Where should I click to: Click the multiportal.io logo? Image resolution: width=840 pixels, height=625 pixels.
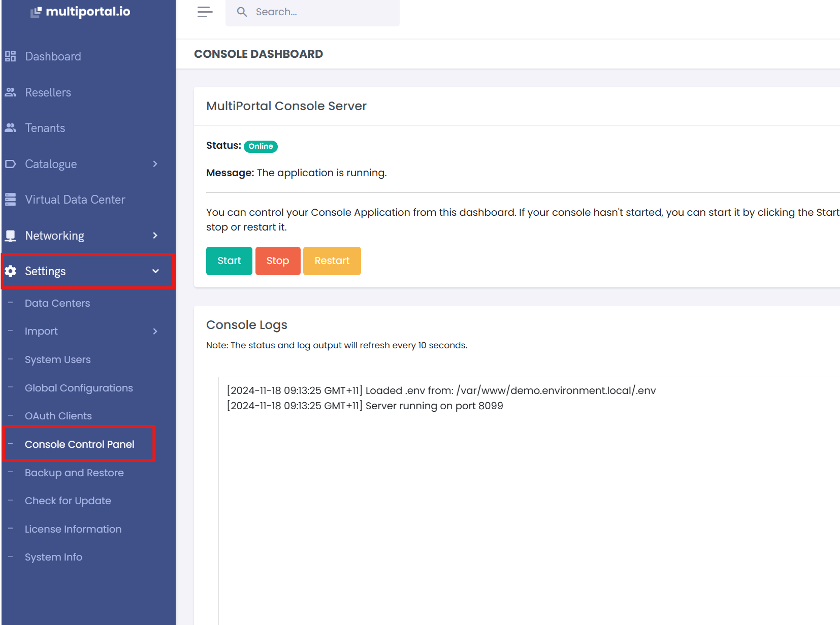[80, 12]
